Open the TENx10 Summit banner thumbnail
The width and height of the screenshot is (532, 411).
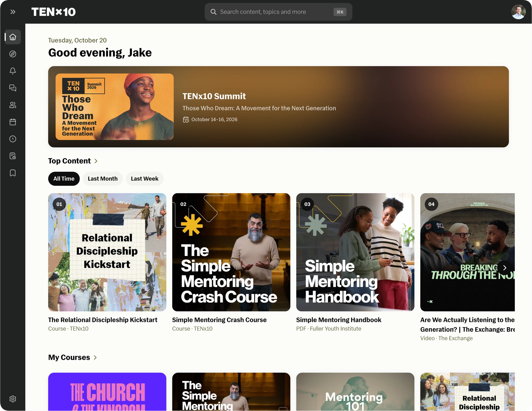pos(114,107)
